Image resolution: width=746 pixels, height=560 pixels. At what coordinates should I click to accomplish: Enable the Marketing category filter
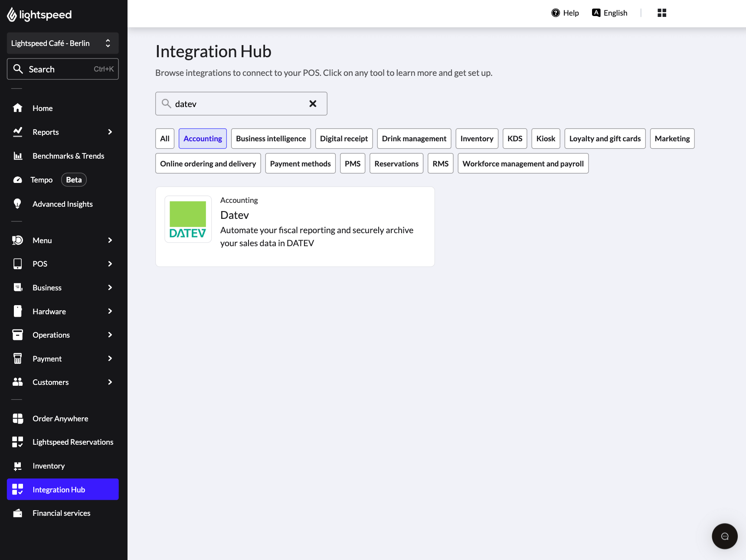click(x=672, y=138)
